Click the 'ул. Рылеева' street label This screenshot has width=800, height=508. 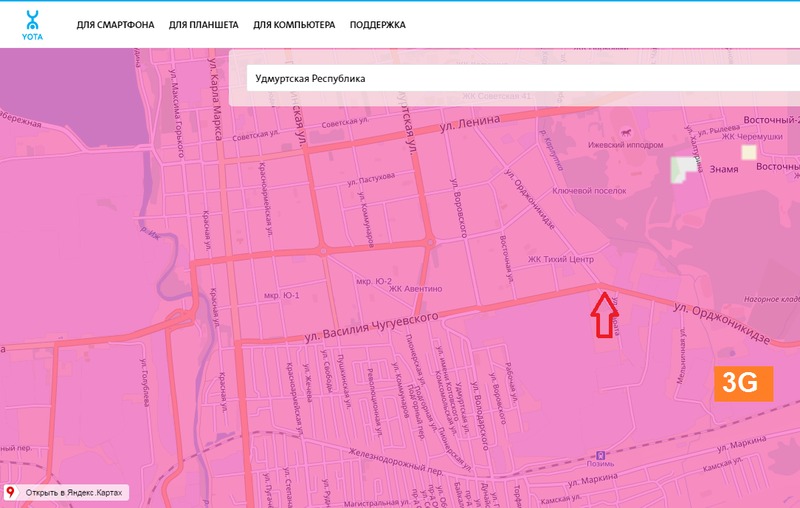(718, 130)
